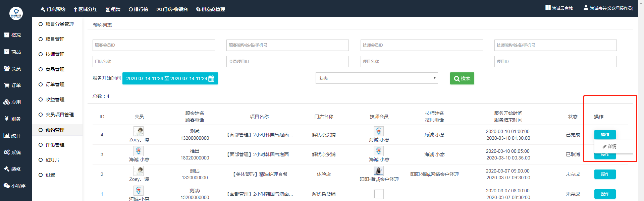Open the 海诚韦芬 user account menu
Viewport: 644px width, 201px height.
pyautogui.click(x=608, y=8)
